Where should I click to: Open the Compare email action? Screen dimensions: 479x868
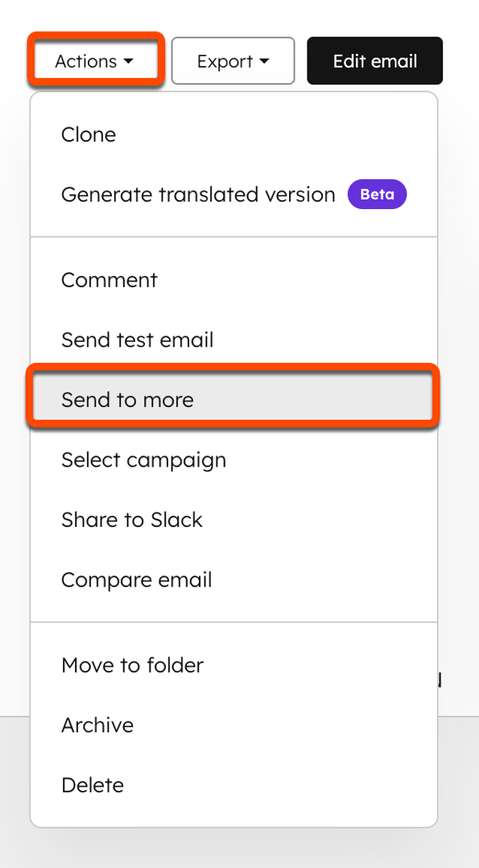(x=136, y=579)
